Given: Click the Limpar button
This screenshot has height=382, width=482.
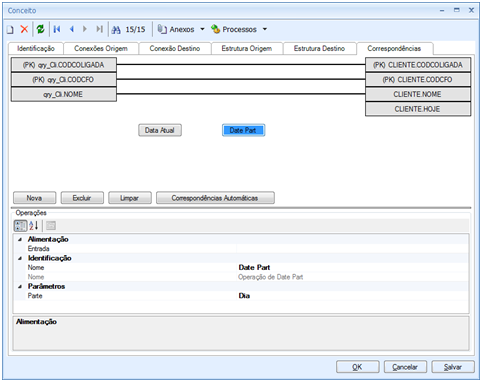Looking at the screenshot, I should coord(130,198).
